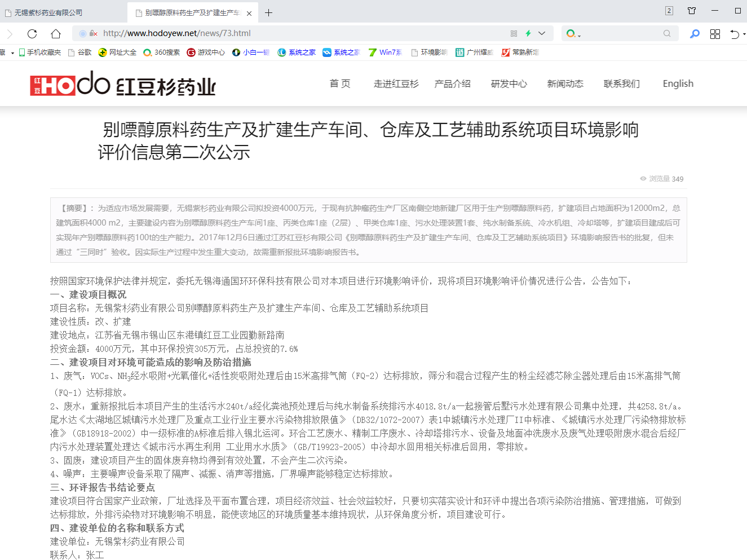Open the extensions grid icon
The height and width of the screenshot is (560, 747).
[715, 34]
